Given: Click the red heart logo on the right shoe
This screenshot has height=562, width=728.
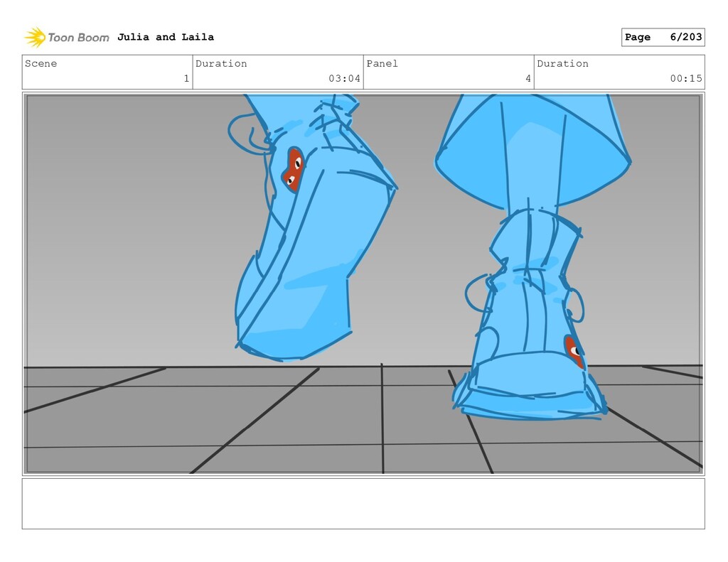Looking at the screenshot, I should pyautogui.click(x=574, y=351).
